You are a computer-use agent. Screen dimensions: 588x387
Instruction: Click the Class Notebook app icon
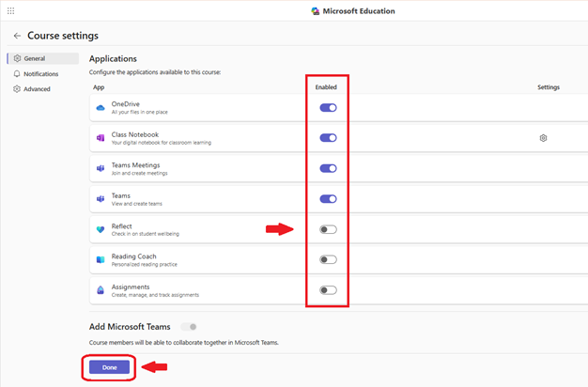click(101, 138)
